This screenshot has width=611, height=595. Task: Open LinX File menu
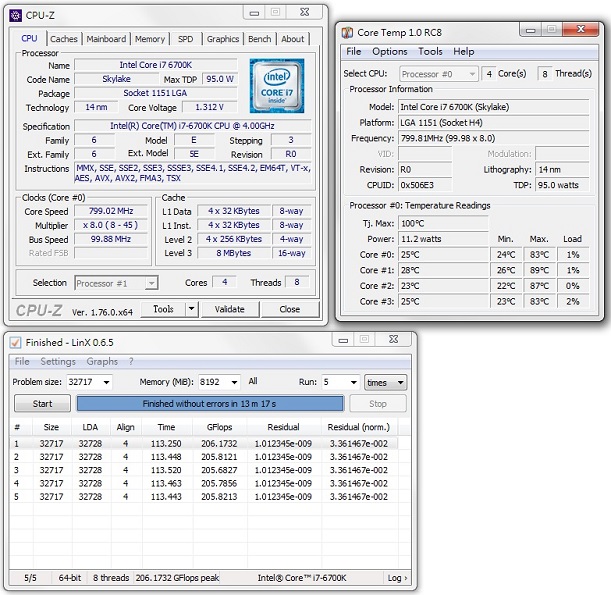(x=22, y=362)
